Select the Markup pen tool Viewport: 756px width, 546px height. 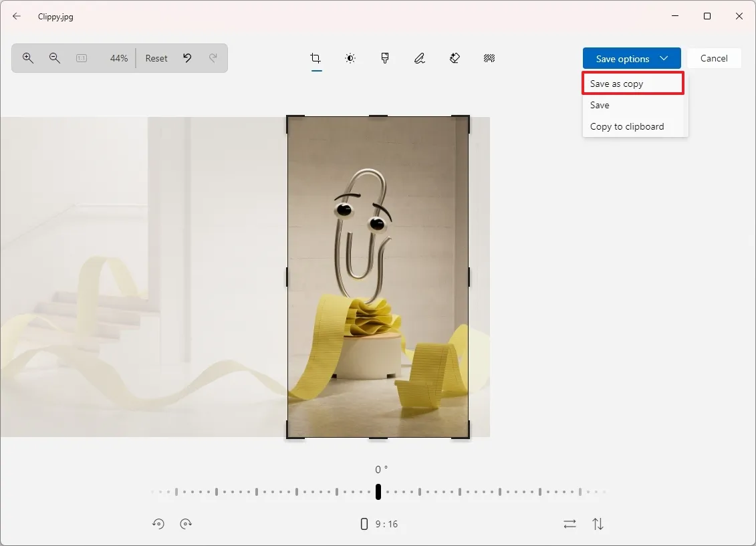419,58
